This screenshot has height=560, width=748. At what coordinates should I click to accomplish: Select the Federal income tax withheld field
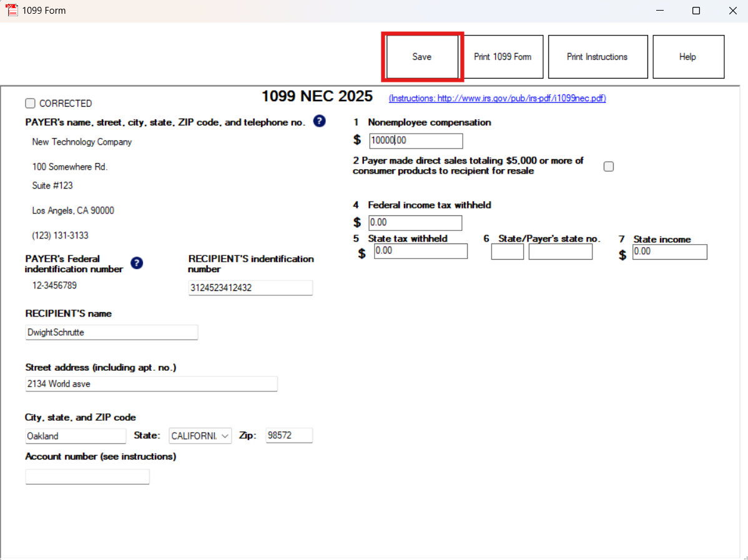(415, 222)
